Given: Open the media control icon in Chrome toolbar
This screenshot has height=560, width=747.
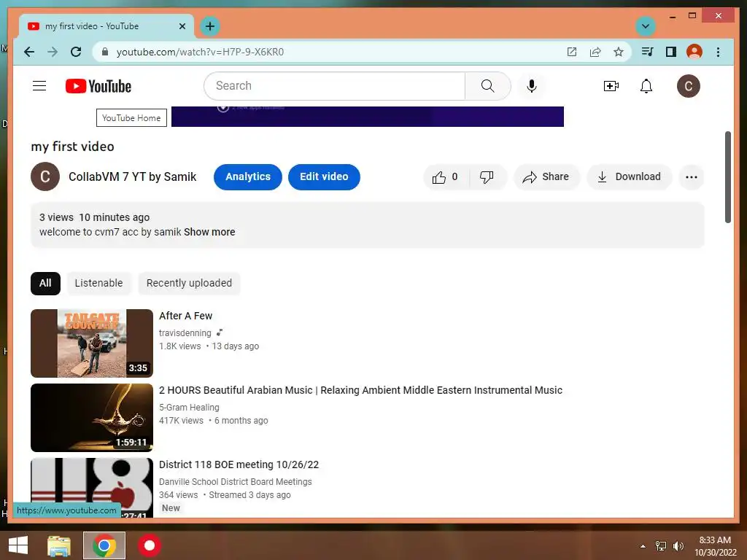Looking at the screenshot, I should [647, 52].
